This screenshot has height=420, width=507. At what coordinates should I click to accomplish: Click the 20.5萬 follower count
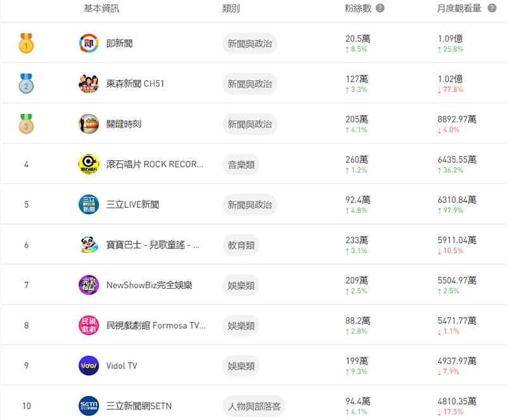(358, 39)
